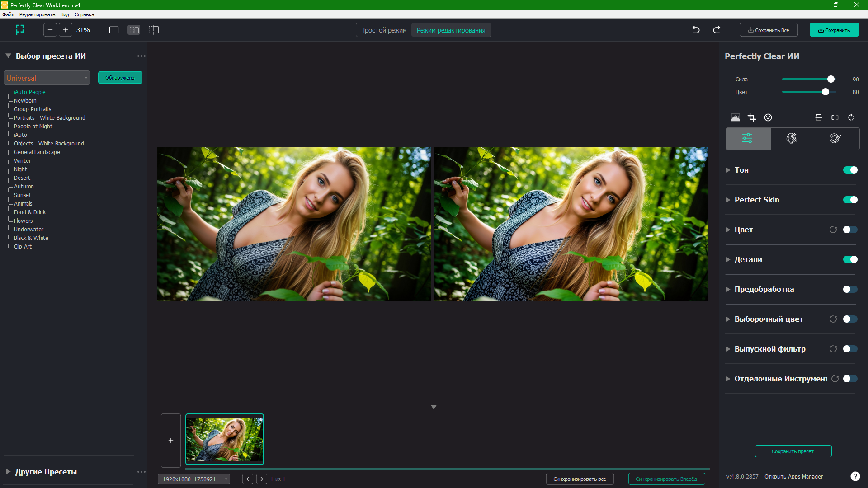This screenshot has width=868, height=488.
Task: Switch to the painter's palette tab icon
Action: click(835, 138)
